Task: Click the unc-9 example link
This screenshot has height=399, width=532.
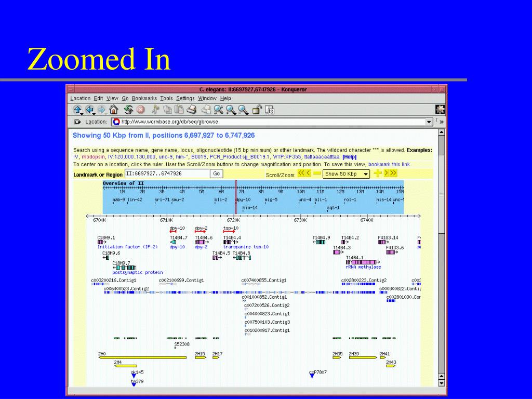Action: click(166, 157)
